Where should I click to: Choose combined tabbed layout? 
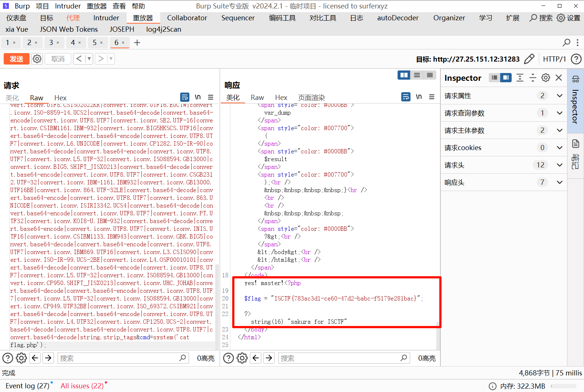coord(430,75)
